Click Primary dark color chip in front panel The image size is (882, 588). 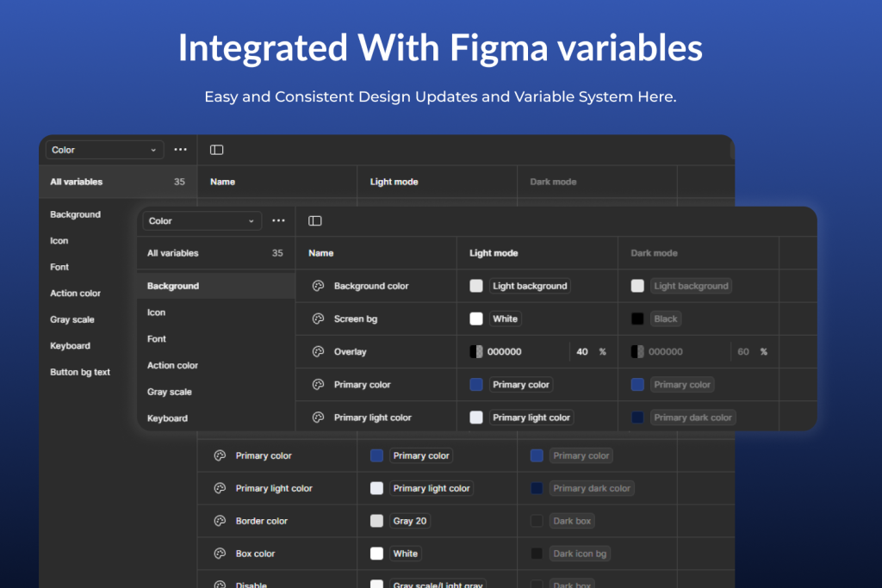coord(693,418)
